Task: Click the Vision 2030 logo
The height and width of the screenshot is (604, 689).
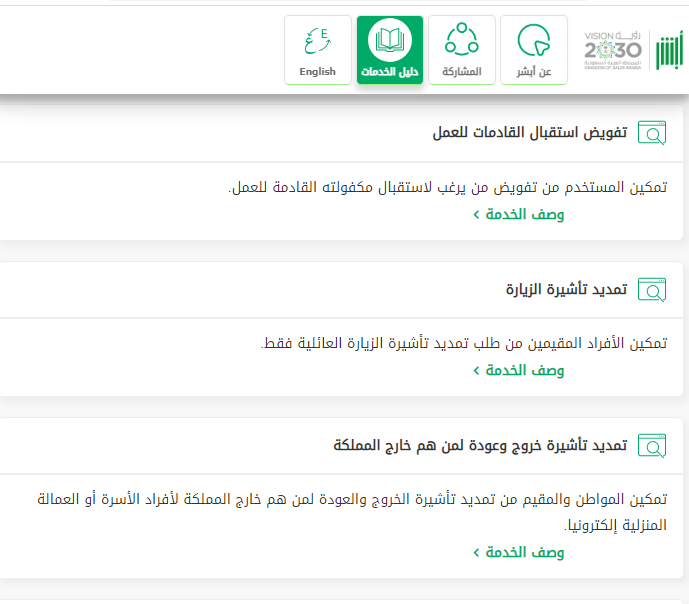Action: tap(612, 49)
